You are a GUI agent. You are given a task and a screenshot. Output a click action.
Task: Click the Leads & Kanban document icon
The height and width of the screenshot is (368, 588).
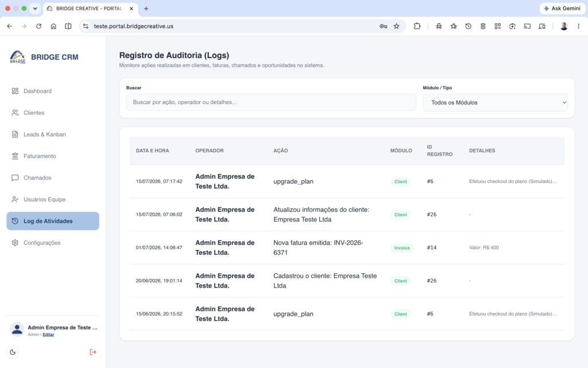pos(15,135)
